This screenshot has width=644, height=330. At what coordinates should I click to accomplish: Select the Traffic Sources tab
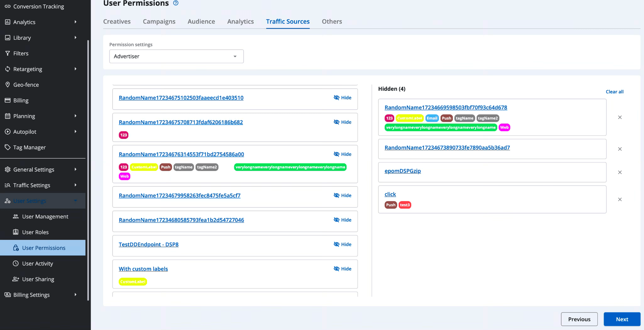point(288,21)
